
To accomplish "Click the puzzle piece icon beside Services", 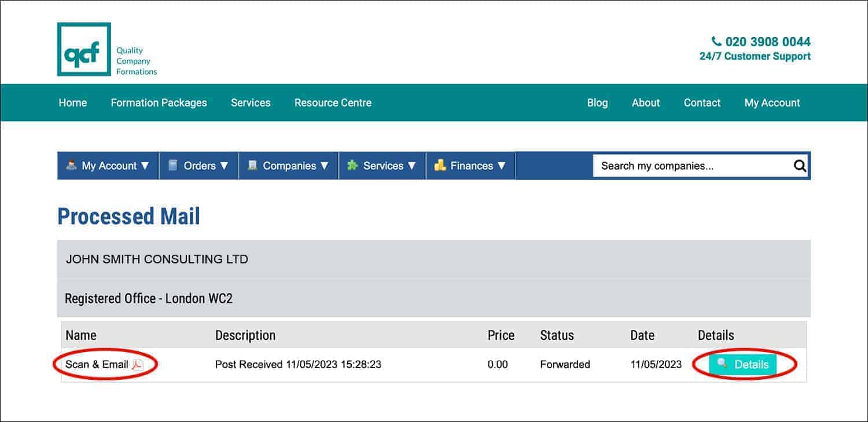I will (x=353, y=166).
